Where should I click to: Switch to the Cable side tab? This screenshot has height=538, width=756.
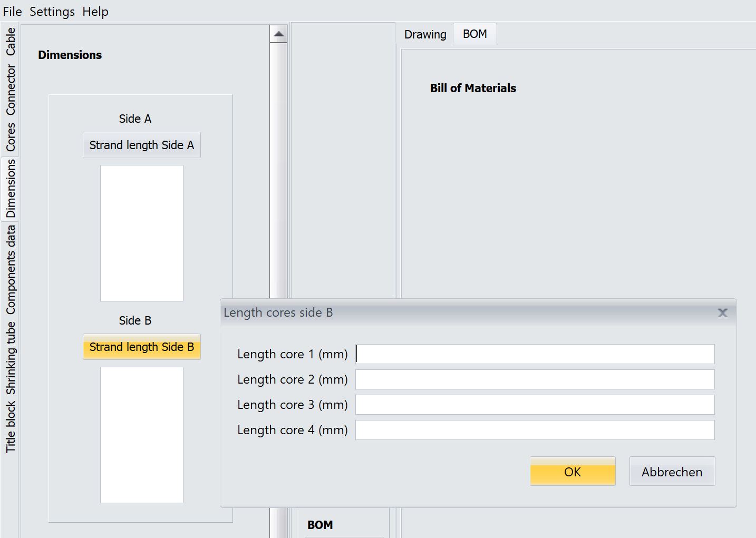11,42
